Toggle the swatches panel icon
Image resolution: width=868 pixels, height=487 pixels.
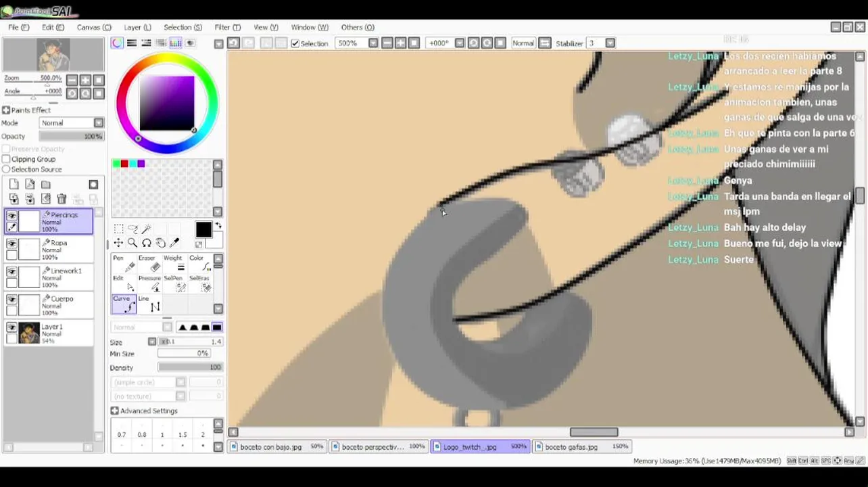pyautogui.click(x=176, y=43)
